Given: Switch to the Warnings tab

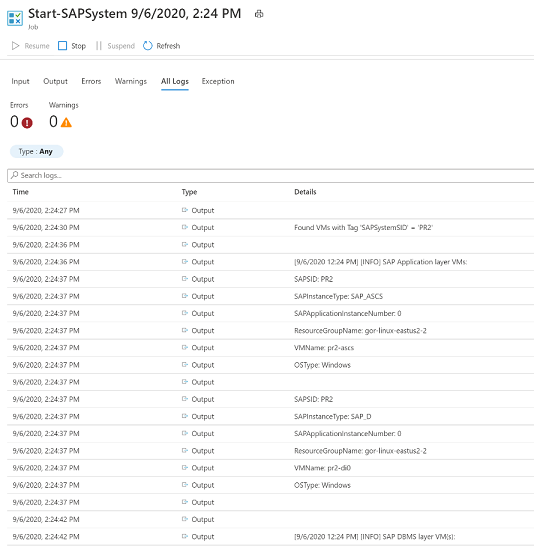Looking at the screenshot, I should point(131,81).
